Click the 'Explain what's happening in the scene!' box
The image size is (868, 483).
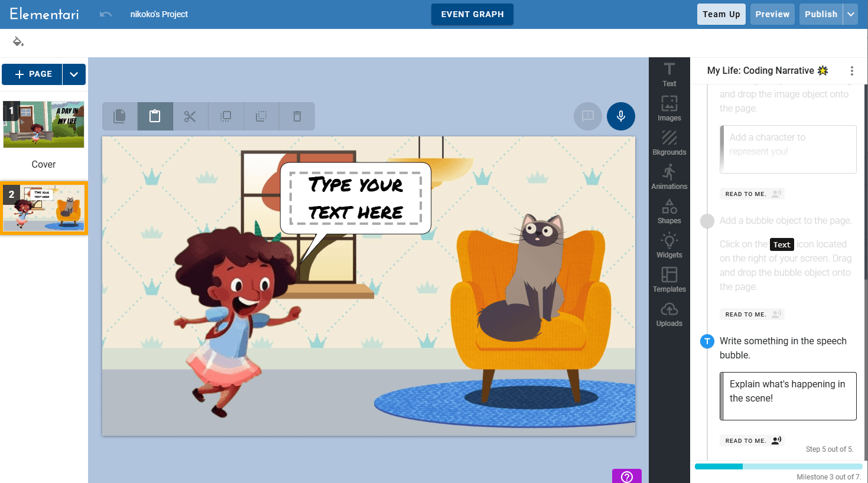click(x=788, y=396)
